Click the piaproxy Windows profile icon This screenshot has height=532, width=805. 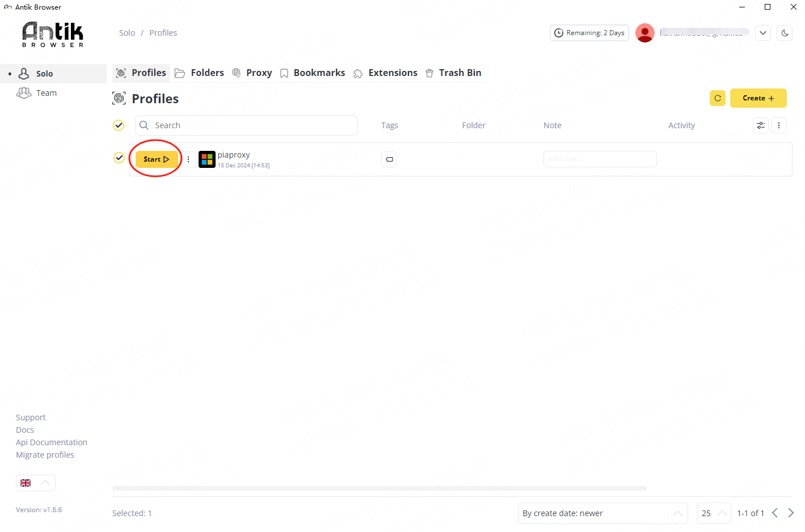point(207,159)
